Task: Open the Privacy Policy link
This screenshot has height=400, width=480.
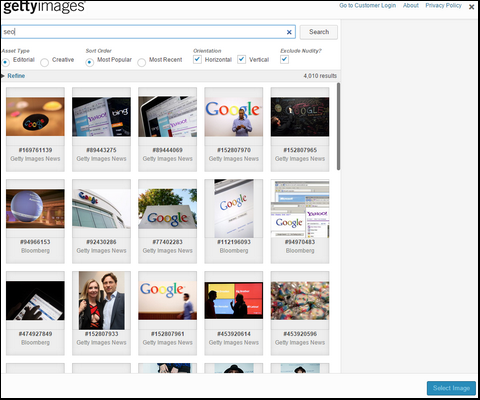Action: 443,5
